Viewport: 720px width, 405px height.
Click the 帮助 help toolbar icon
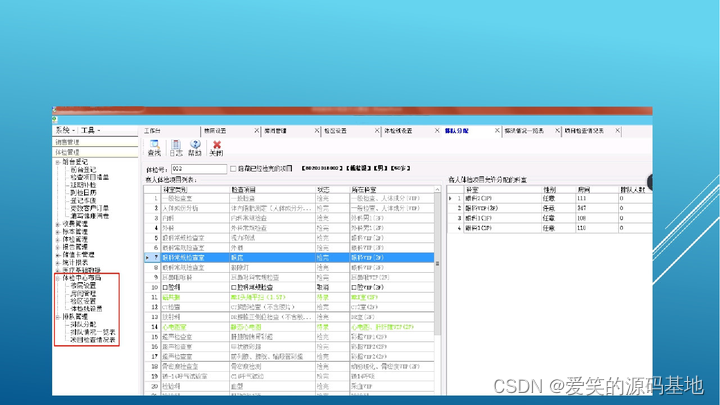(195, 148)
